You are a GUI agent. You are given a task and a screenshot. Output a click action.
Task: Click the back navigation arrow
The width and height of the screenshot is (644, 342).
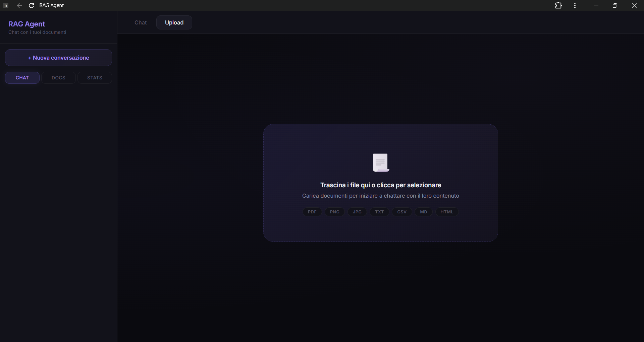19,5
